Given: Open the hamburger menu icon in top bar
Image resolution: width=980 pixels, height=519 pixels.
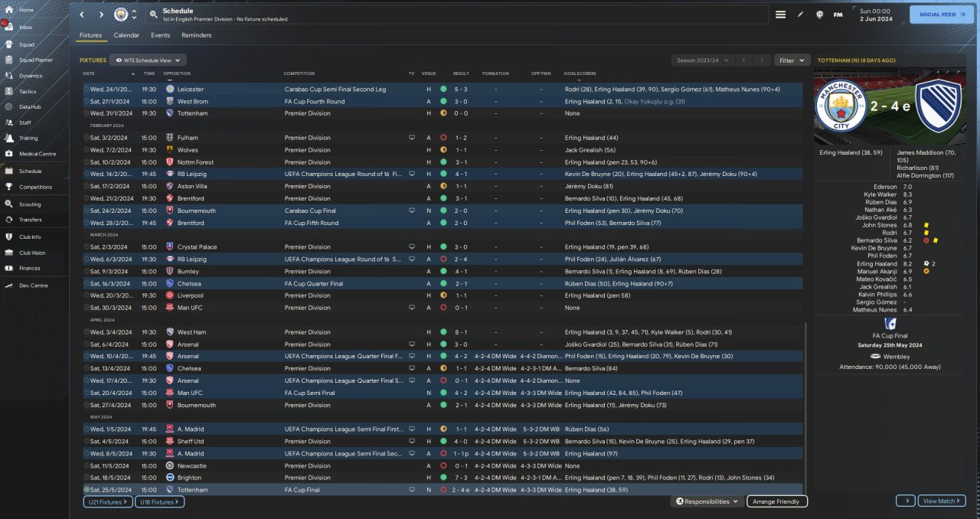Looking at the screenshot, I should point(780,15).
